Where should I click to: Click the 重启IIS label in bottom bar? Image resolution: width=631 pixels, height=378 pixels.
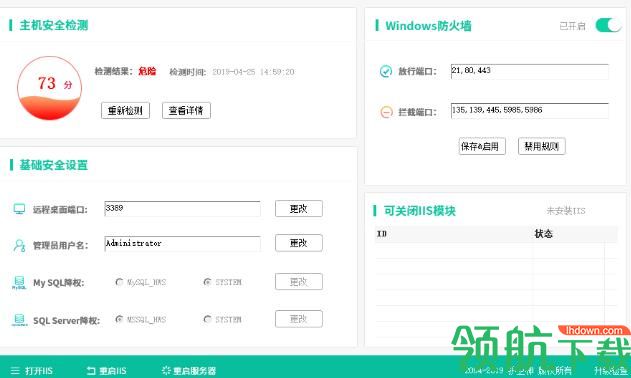pyautogui.click(x=113, y=371)
